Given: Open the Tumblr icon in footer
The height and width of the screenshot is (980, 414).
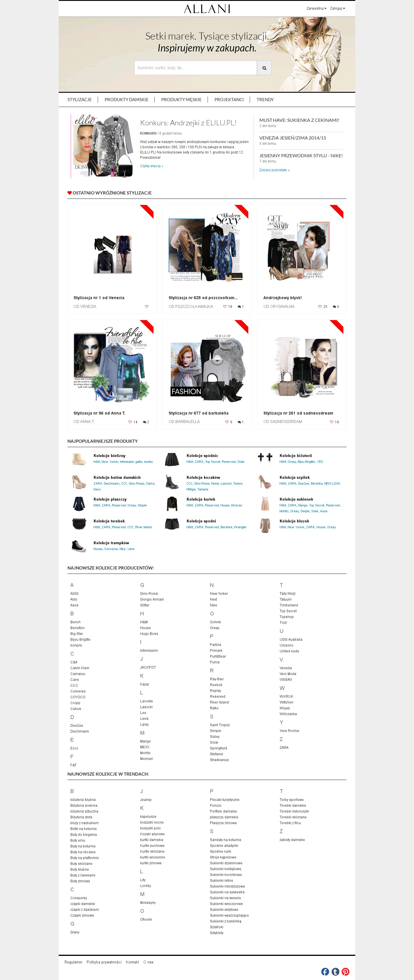Looking at the screenshot, I should [x=335, y=971].
